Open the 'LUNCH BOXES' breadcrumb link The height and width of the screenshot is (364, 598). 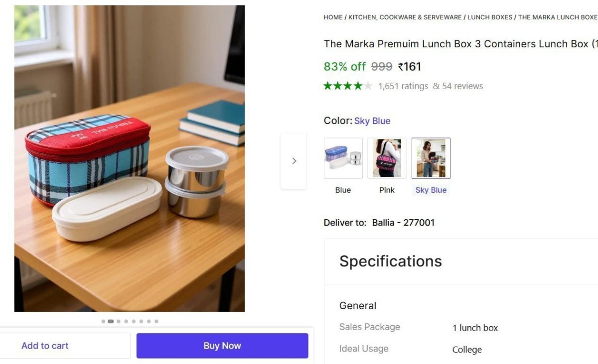click(490, 17)
